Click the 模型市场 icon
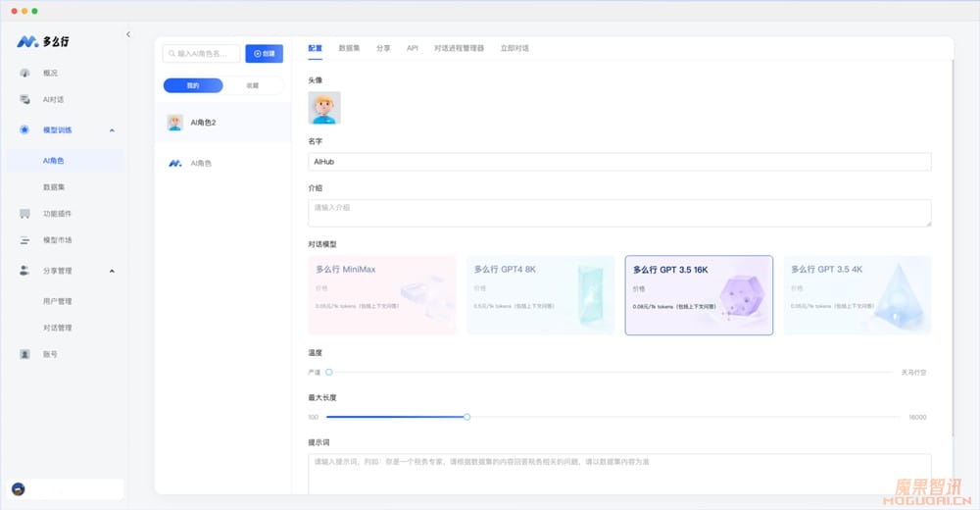Viewport: 980px width, 510px height. coord(24,239)
